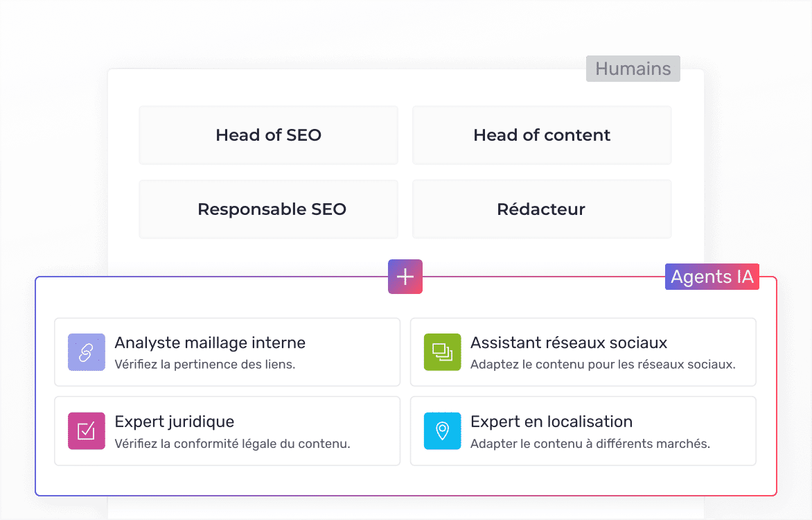Image resolution: width=812 pixels, height=520 pixels.
Task: Click the text 'Vérifiez la pertinence des liens.'
Action: pos(204,365)
